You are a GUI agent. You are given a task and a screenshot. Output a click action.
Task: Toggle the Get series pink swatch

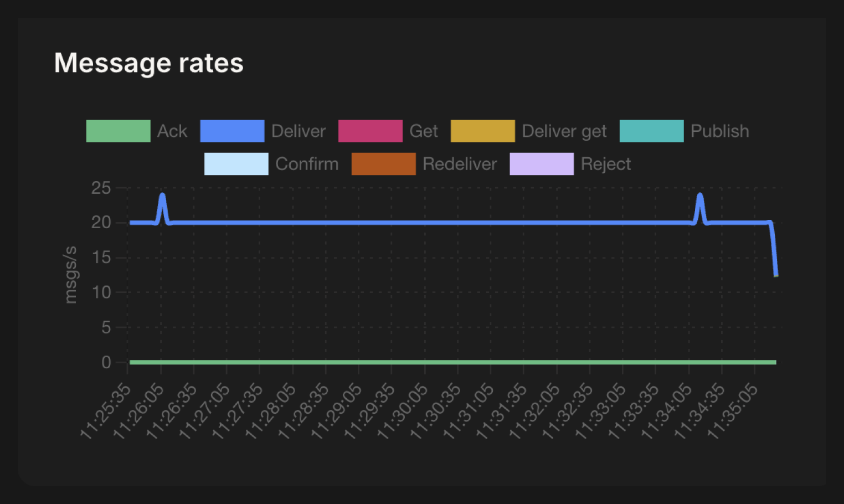370,131
